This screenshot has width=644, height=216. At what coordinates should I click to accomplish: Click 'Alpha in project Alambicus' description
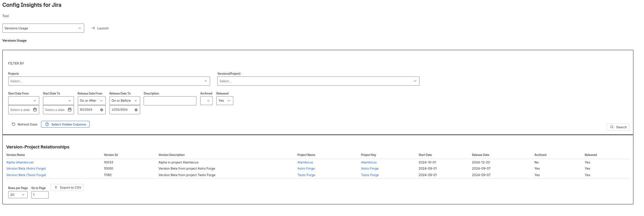178,162
